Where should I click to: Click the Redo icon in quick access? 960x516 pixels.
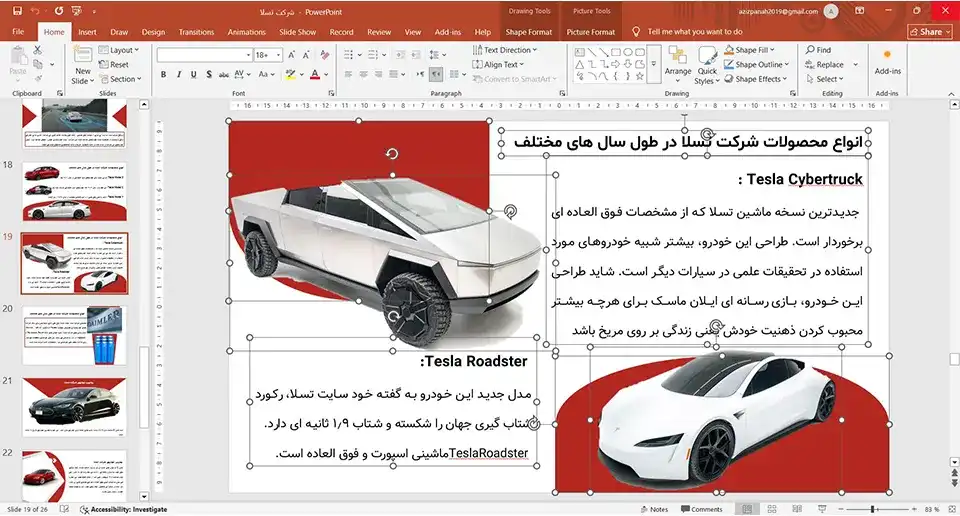(x=59, y=11)
